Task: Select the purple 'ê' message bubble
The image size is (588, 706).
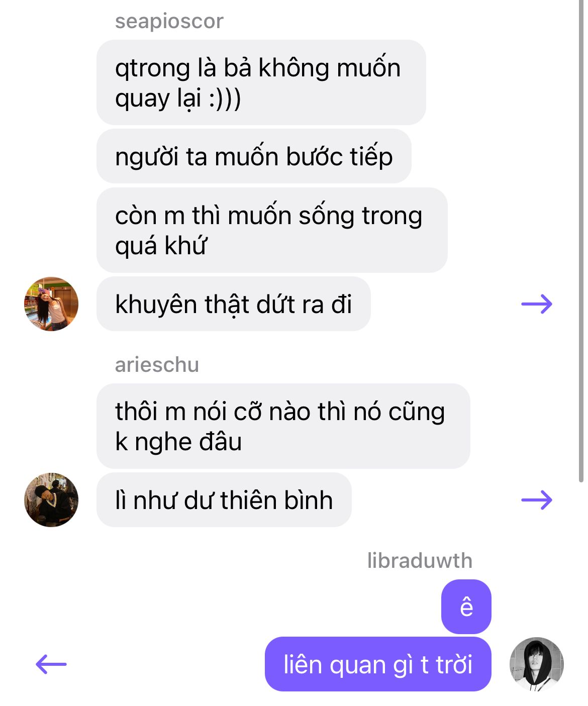Action: tap(466, 607)
